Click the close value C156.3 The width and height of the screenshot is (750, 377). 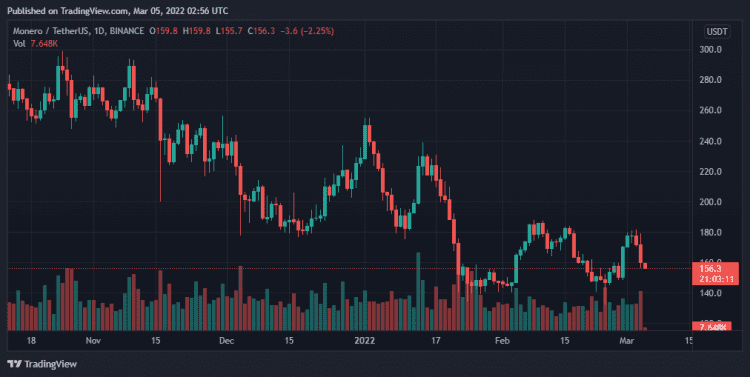pyautogui.click(x=261, y=31)
